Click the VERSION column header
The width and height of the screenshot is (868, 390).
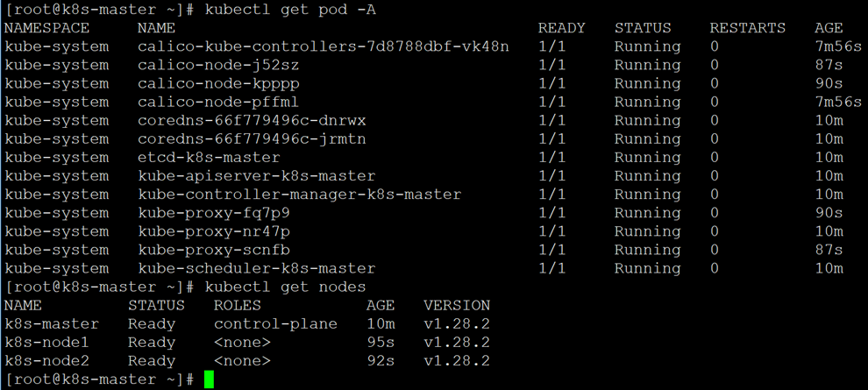tap(457, 305)
